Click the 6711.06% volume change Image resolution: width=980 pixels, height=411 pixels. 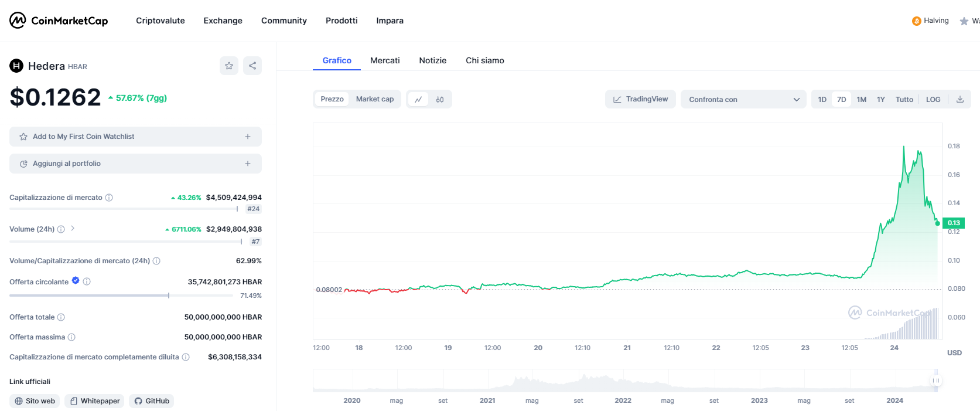pyautogui.click(x=183, y=229)
